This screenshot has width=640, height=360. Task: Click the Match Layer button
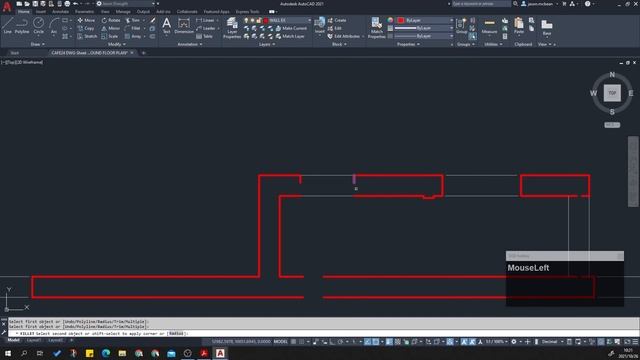(290, 36)
